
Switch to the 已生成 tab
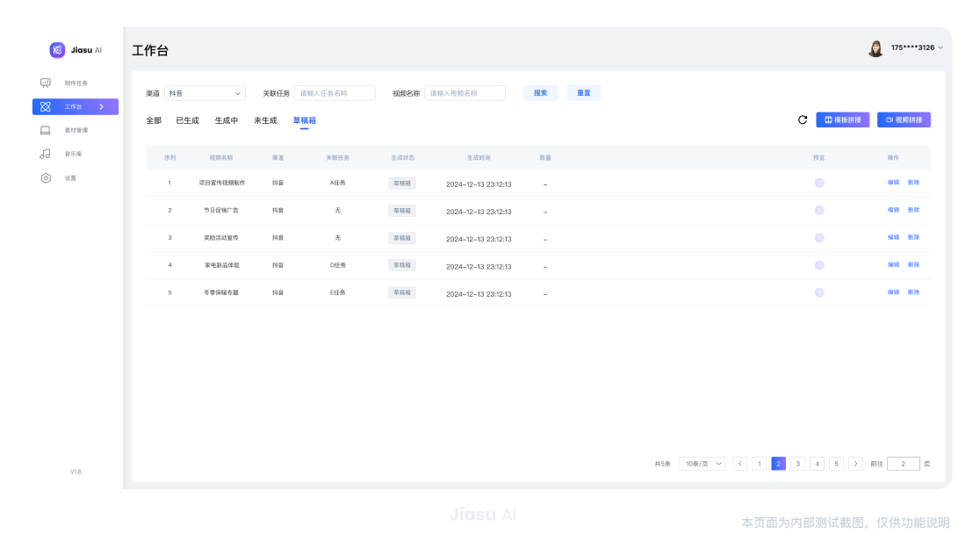[187, 120]
